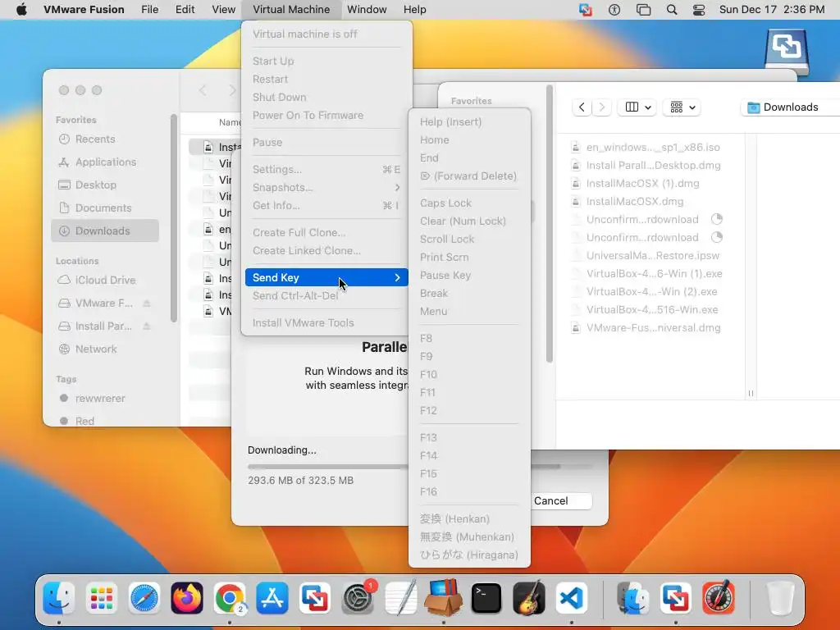Open the Downloads location popup
Screen dimensions: 840x630
pos(790,107)
